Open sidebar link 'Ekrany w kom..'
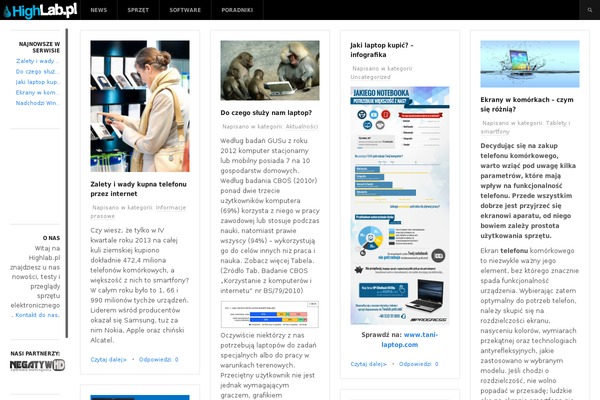The image size is (600, 400). tap(38, 92)
